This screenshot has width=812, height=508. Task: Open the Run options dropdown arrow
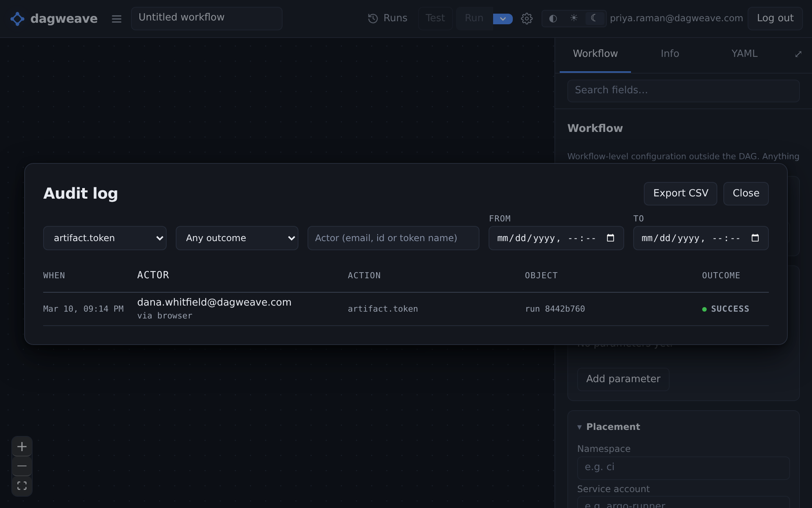pyautogui.click(x=503, y=19)
